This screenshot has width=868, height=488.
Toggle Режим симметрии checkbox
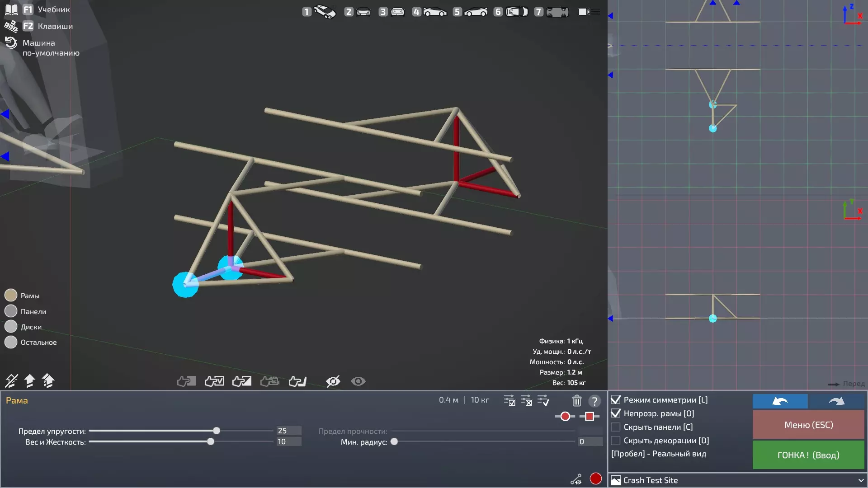pyautogui.click(x=616, y=400)
